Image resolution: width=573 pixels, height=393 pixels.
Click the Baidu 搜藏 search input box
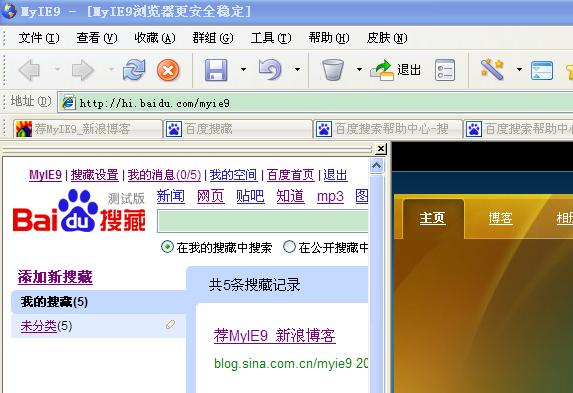click(262, 221)
